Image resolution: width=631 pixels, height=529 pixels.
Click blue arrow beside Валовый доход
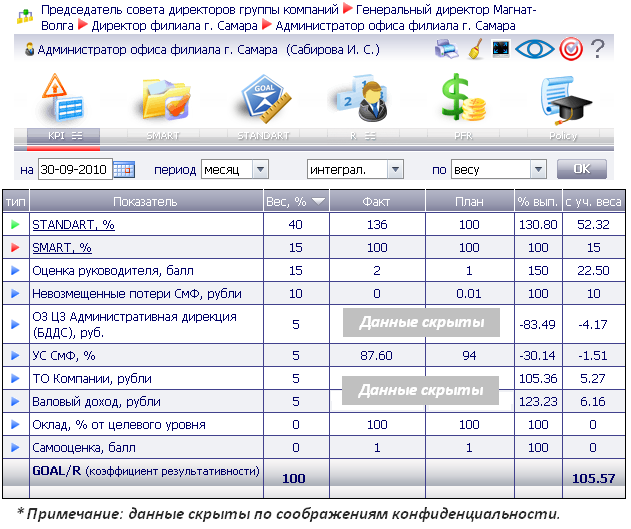15,401
